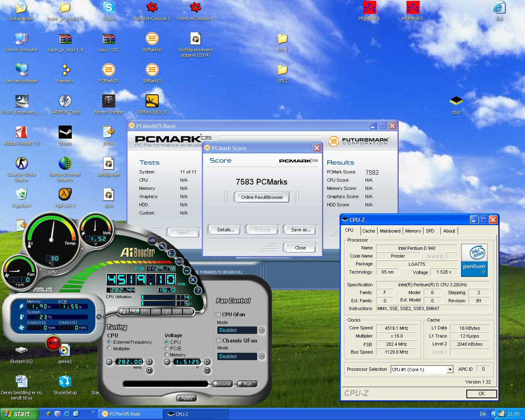
Task: Click the NOS button on AI Booster arc
Action: (x=152, y=240)
